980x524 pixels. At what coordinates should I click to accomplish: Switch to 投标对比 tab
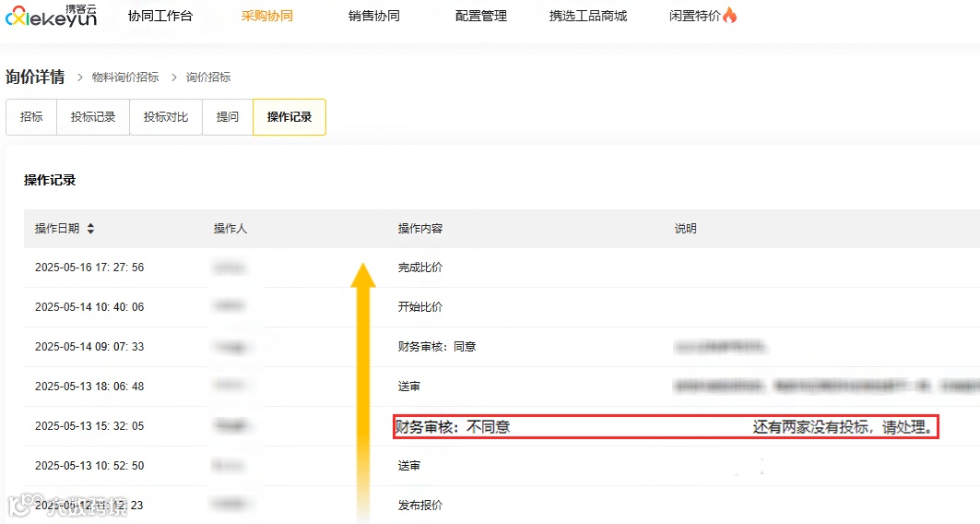click(x=166, y=117)
